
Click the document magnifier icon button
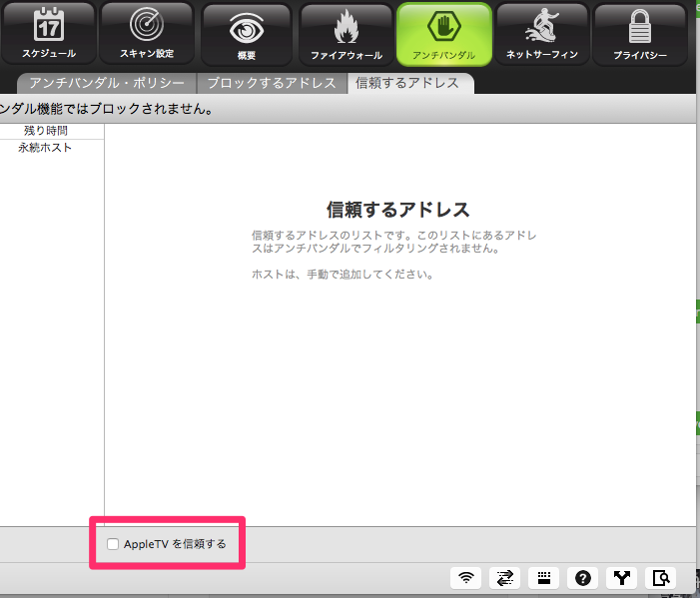click(x=661, y=578)
